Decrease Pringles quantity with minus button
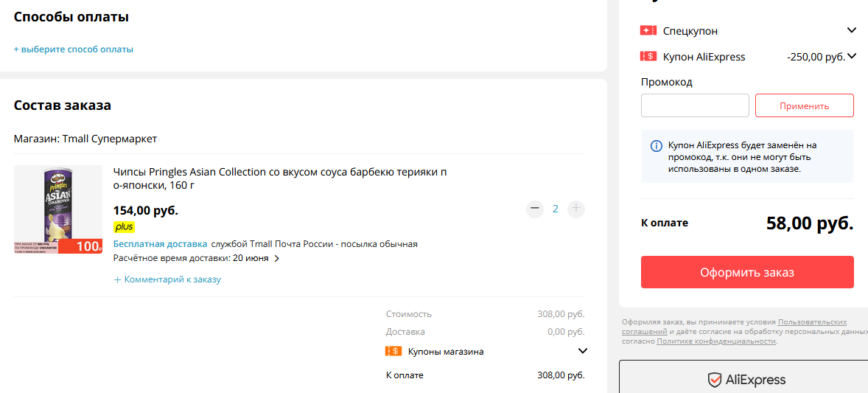868x393 pixels. tap(535, 209)
